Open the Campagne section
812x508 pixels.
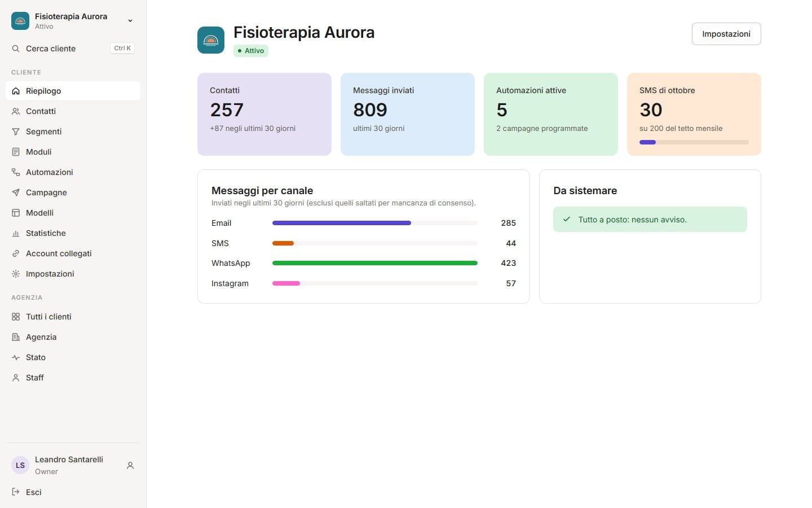[73, 192]
